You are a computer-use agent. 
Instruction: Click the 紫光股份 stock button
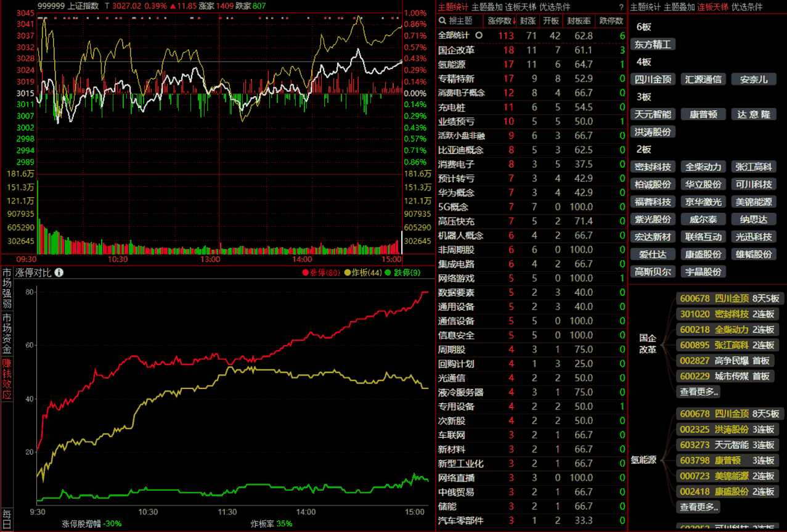pos(653,219)
